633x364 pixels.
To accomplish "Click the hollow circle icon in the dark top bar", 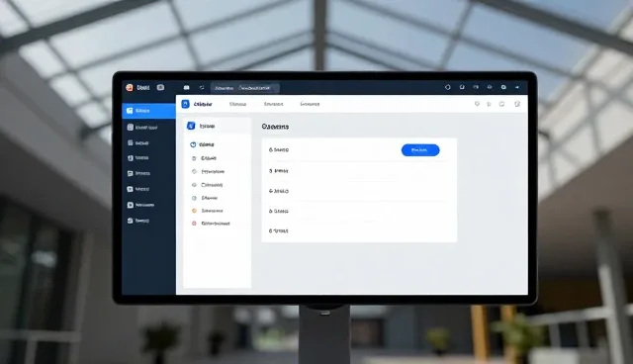I will (448, 87).
